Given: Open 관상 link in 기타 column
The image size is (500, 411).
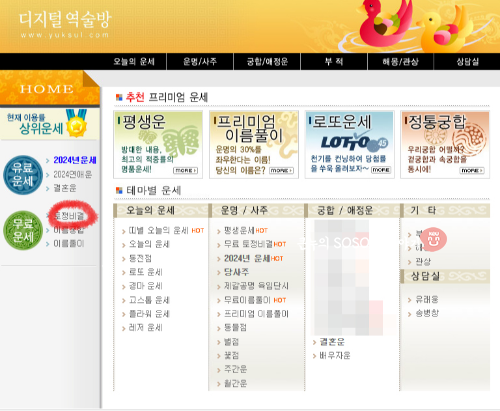Looking at the screenshot, I should click(x=423, y=262).
